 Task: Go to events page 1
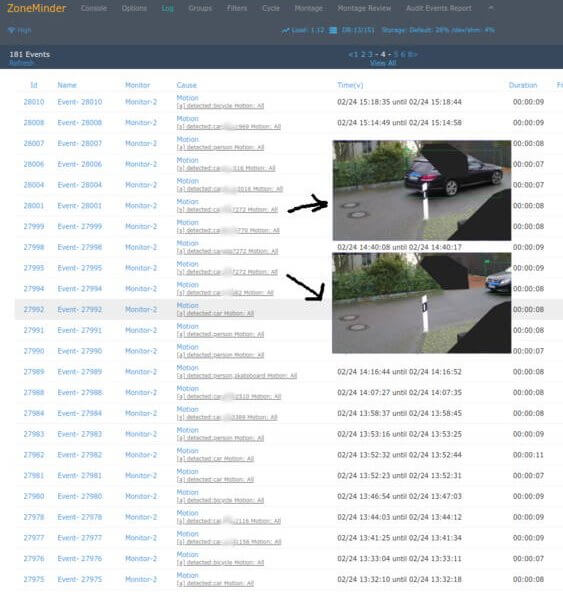355,54
